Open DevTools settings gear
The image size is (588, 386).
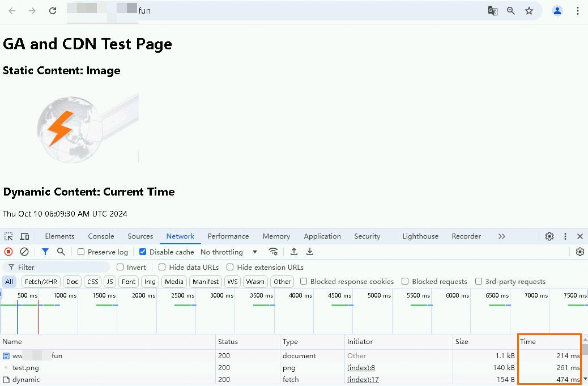pos(549,236)
